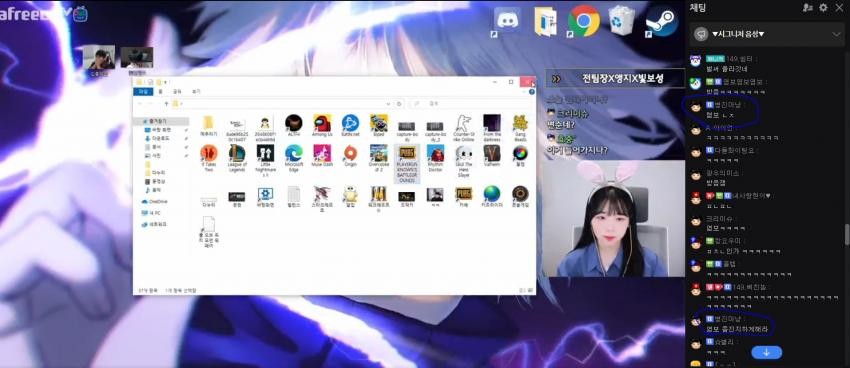Select OneDrive in Explorer navigation pane
The width and height of the screenshot is (850, 368).
pos(154,202)
